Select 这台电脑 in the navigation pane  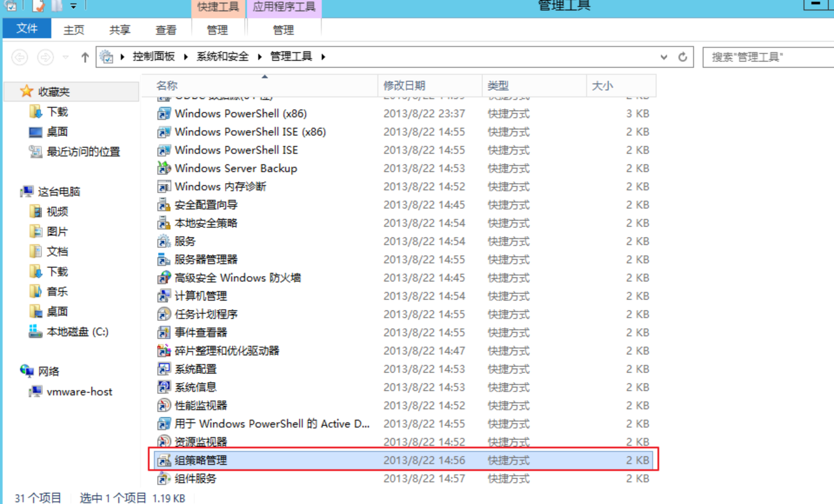click(59, 192)
